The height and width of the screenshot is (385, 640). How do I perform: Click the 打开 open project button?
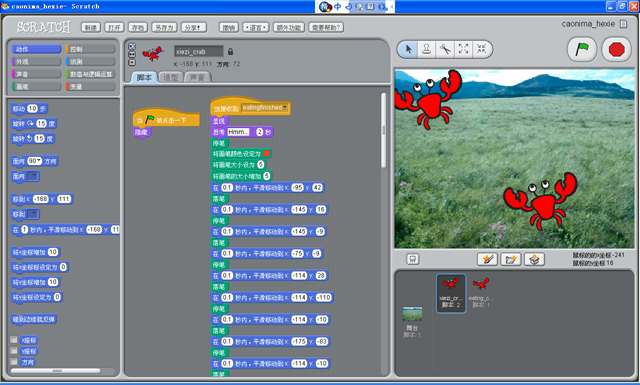point(115,27)
